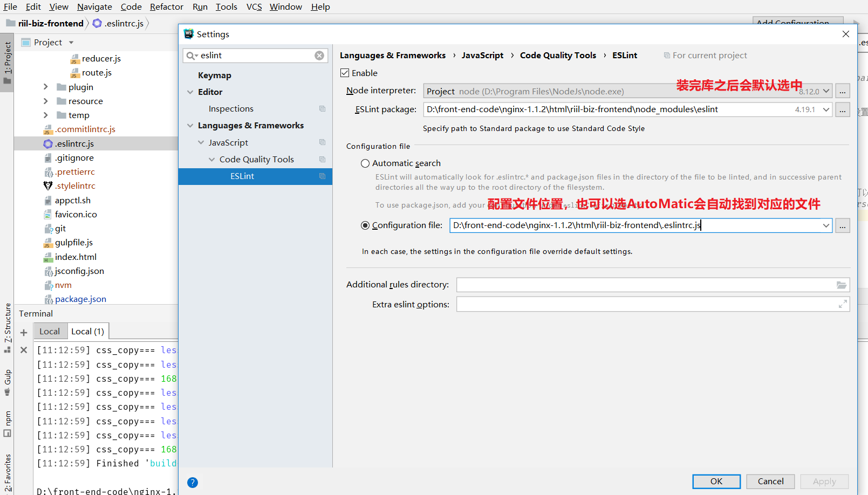Browse for configuration file with ellipsis button
The image size is (868, 495).
click(x=842, y=226)
